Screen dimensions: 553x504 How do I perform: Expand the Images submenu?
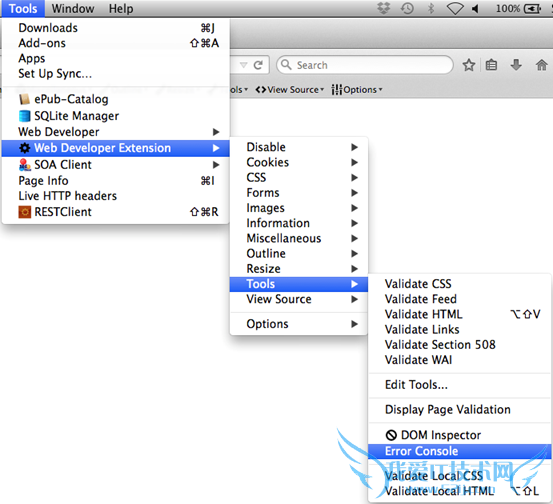tap(299, 208)
